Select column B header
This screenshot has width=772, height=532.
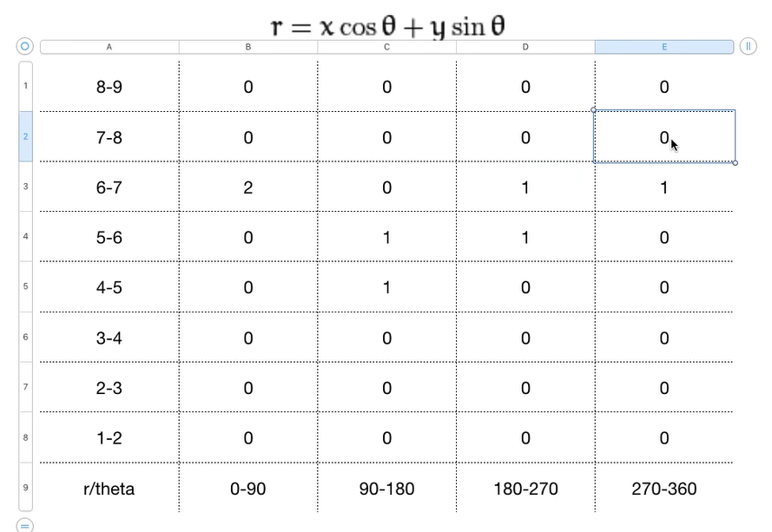pos(248,47)
